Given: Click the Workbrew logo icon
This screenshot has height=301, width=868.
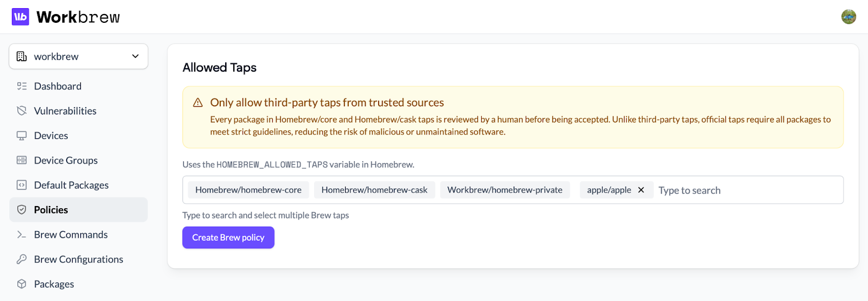Looking at the screenshot, I should (x=21, y=17).
